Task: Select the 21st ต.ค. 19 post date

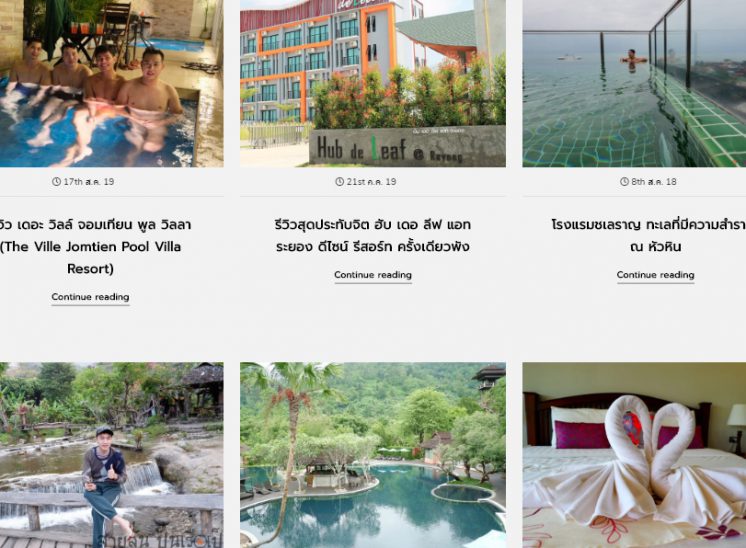Action: click(x=371, y=181)
